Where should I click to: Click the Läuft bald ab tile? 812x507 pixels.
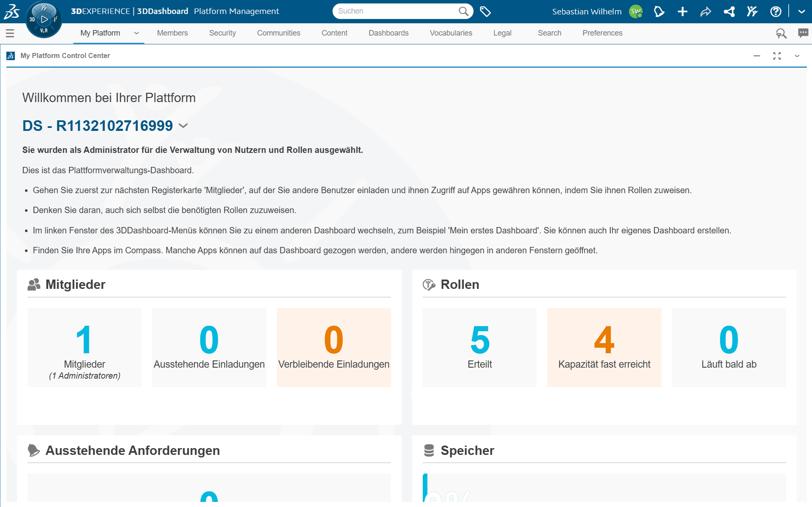729,347
